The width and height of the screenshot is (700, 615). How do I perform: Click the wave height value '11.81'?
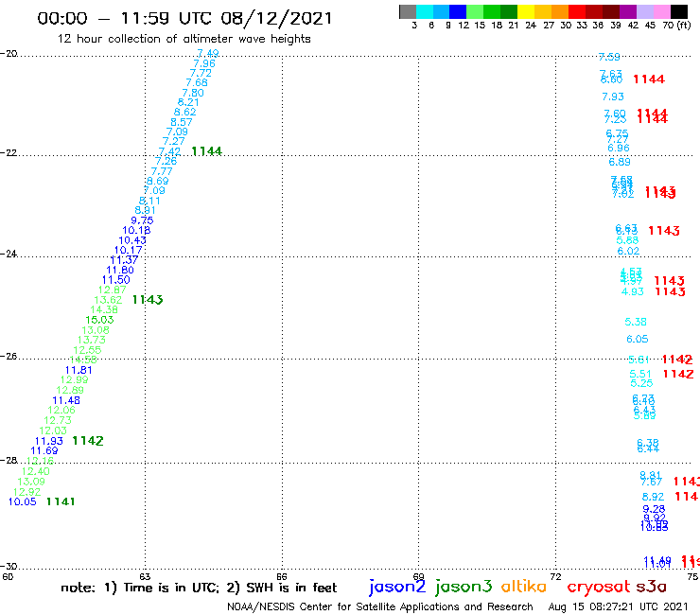coord(79,370)
